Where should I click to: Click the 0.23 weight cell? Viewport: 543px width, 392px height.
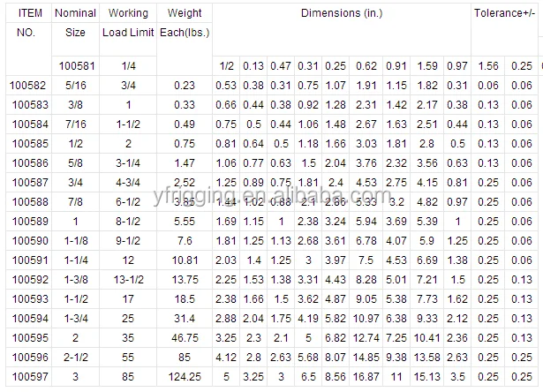(185, 85)
